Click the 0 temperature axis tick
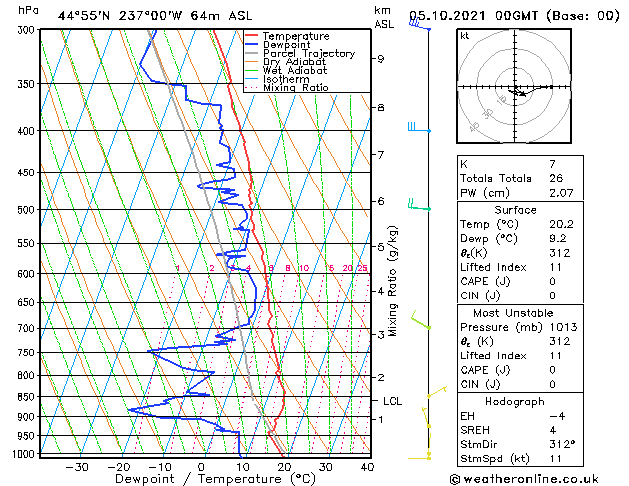This screenshot has width=629, height=486. [201, 467]
